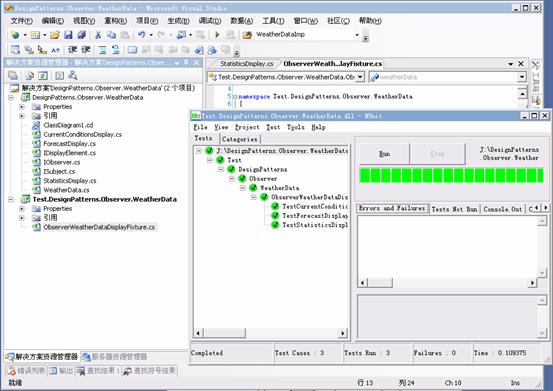The image size is (553, 391).
Task: Select ClassDiagram1.cd in Solution Explorer
Action: coord(68,125)
